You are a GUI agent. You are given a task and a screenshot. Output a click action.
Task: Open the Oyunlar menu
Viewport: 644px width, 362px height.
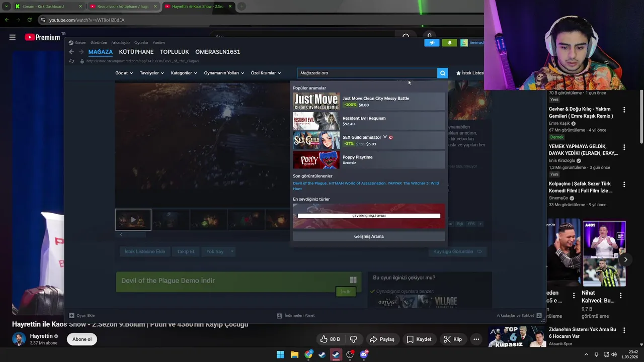(x=141, y=43)
